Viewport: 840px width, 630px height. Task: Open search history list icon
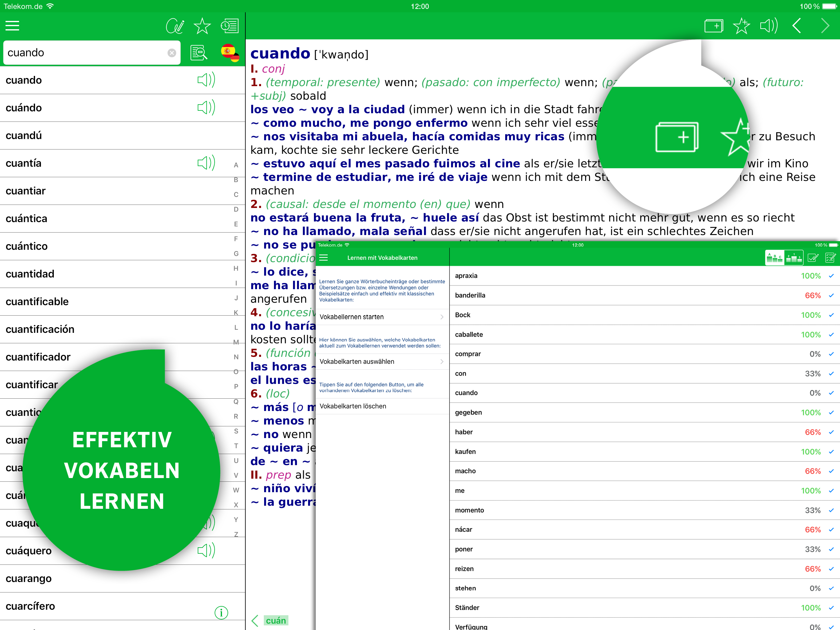[x=229, y=26]
